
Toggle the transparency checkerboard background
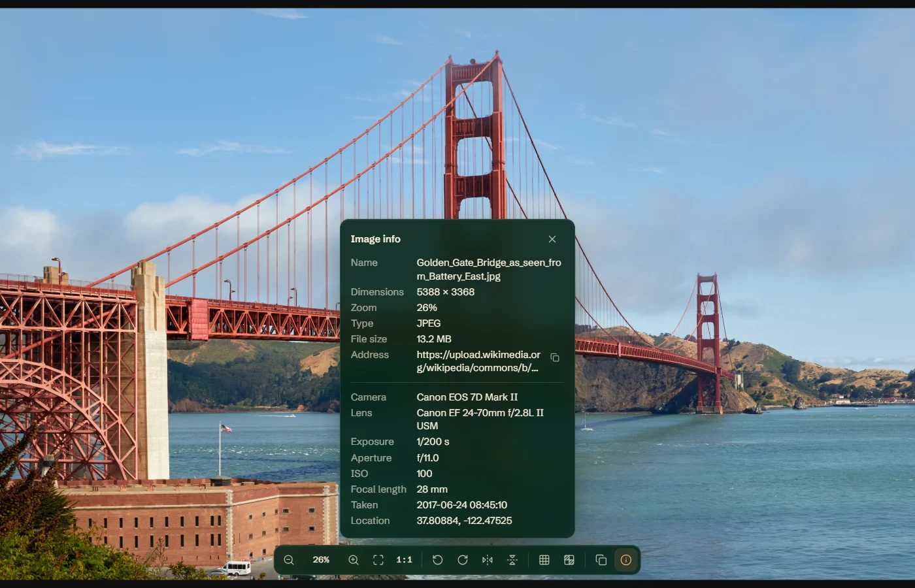click(x=569, y=560)
